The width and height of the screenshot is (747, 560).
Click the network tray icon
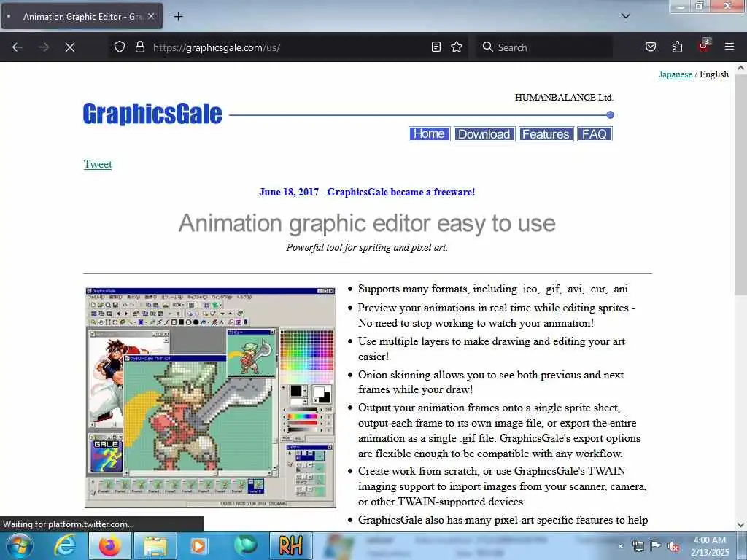tap(638, 546)
